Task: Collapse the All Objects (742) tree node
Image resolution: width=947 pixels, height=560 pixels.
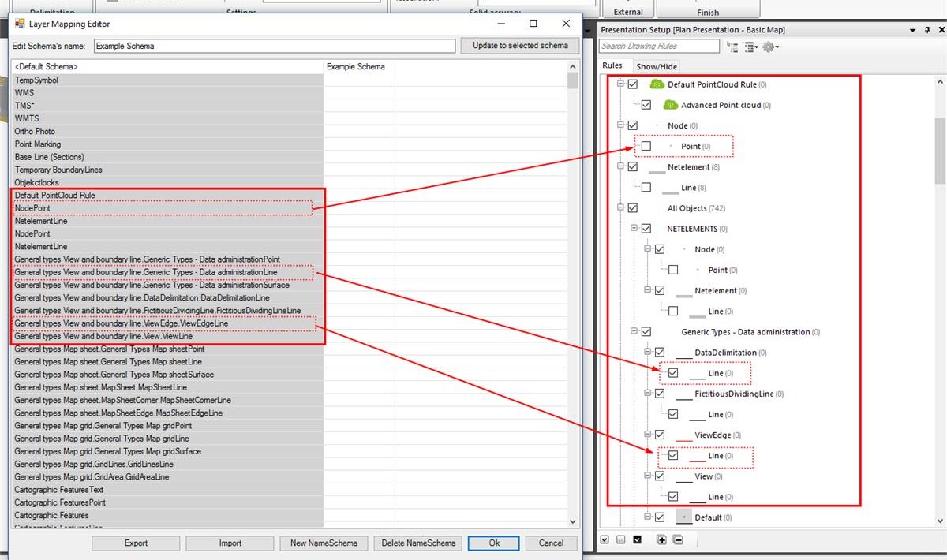Action: (x=620, y=208)
